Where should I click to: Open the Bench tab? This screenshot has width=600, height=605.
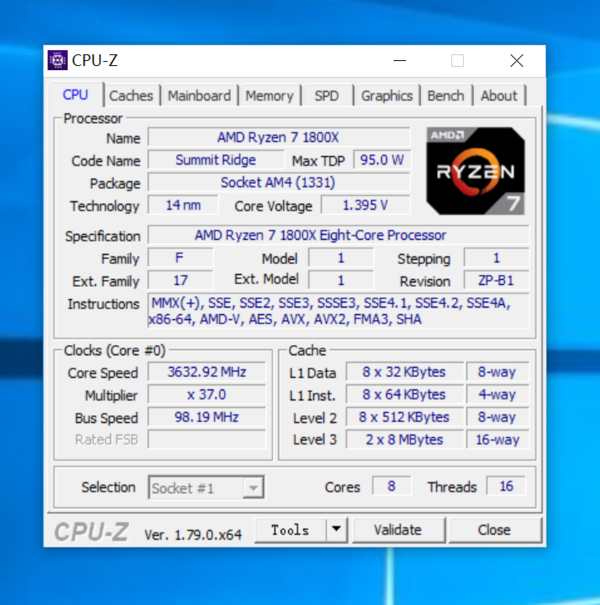[x=446, y=95]
